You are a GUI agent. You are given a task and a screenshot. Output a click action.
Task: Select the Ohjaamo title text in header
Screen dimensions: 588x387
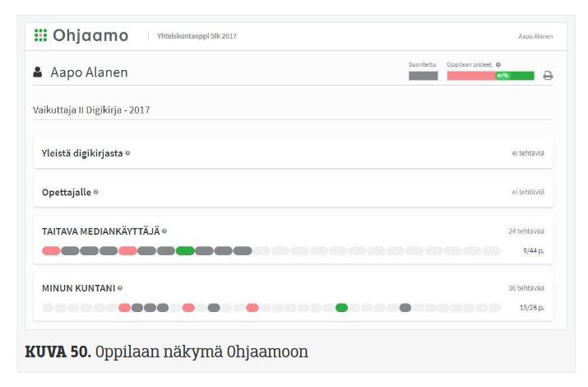[x=90, y=35]
